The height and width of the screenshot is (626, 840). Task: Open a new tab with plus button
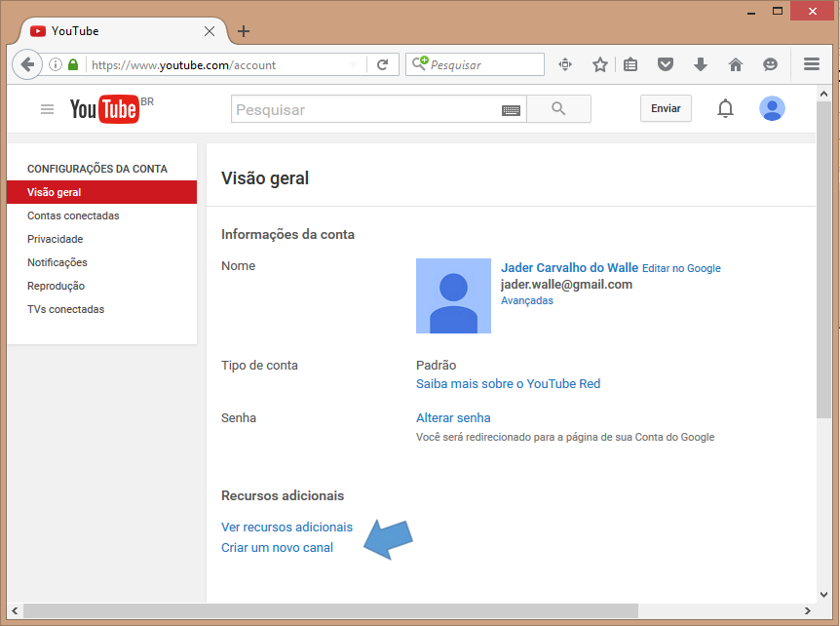click(x=244, y=31)
